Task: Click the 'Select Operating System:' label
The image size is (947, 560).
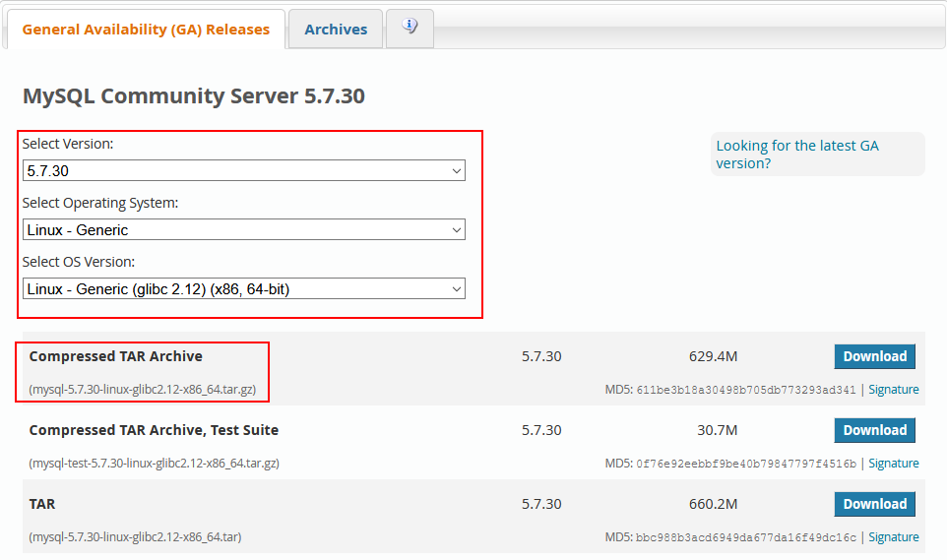Action: pos(100,203)
